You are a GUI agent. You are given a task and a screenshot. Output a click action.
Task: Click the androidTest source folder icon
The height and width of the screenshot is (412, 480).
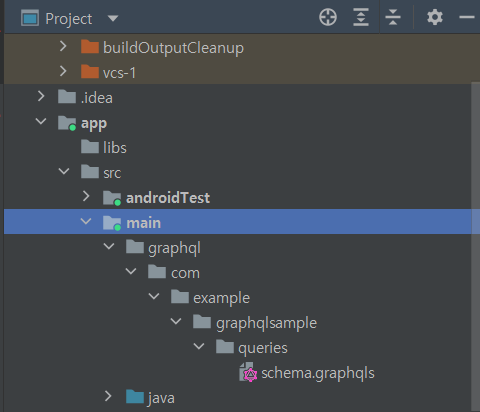coord(112,198)
